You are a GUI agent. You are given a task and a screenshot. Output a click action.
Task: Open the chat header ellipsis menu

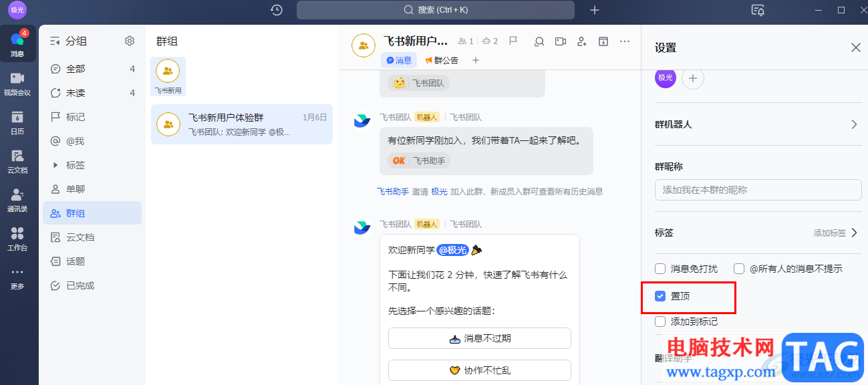pos(625,41)
